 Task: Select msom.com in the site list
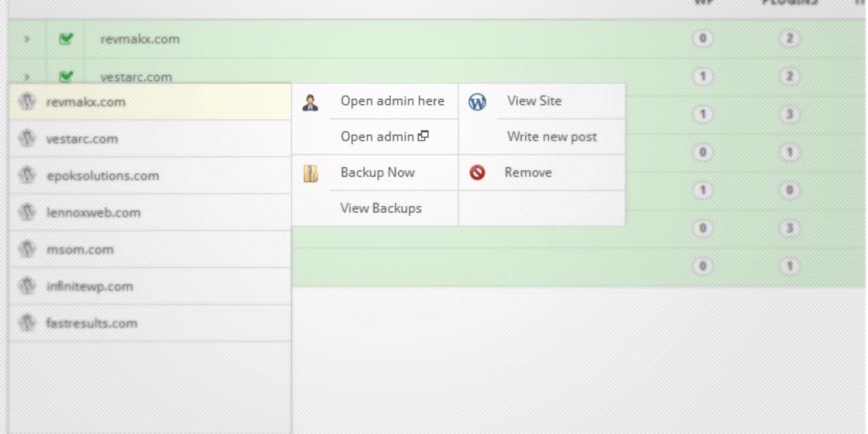tap(150, 250)
